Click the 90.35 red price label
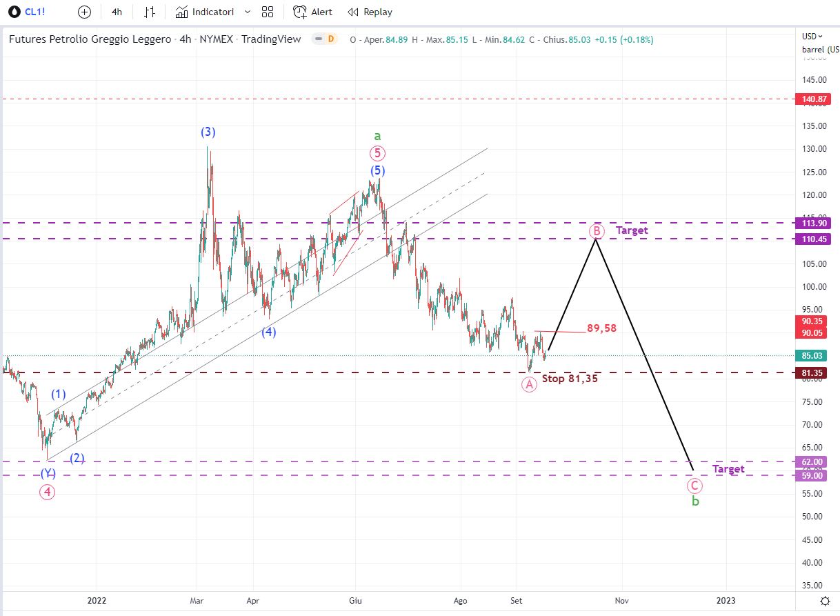This screenshot has width=840, height=616. 812,321
